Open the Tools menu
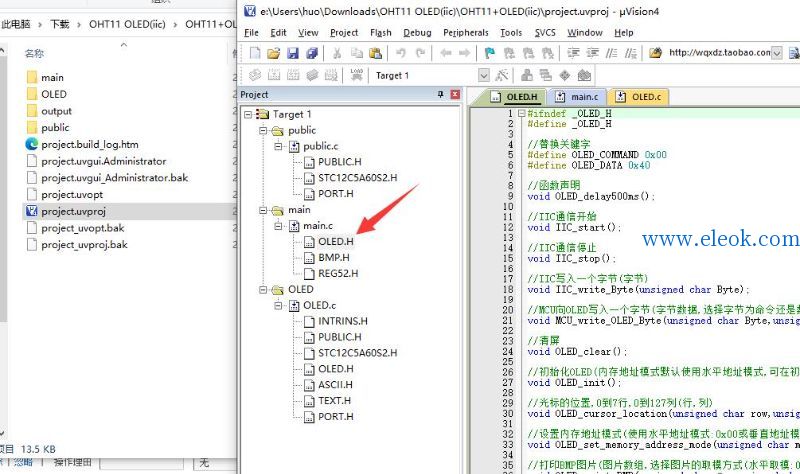The image size is (800, 474). click(511, 33)
